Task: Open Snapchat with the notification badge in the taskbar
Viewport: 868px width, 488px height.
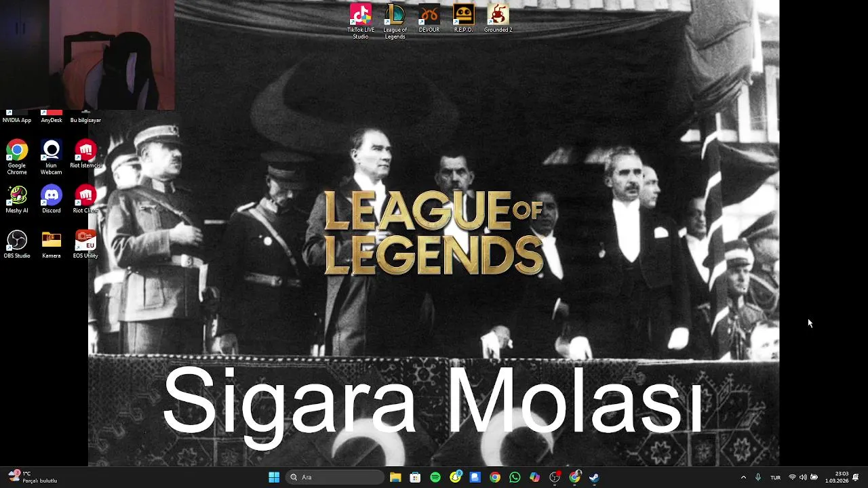Action: click(x=456, y=477)
